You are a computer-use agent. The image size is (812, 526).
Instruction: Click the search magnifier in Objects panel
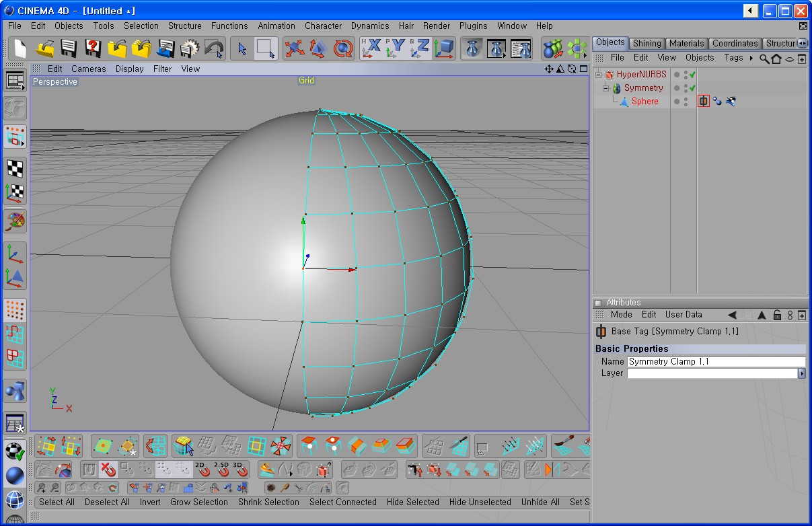pos(764,59)
